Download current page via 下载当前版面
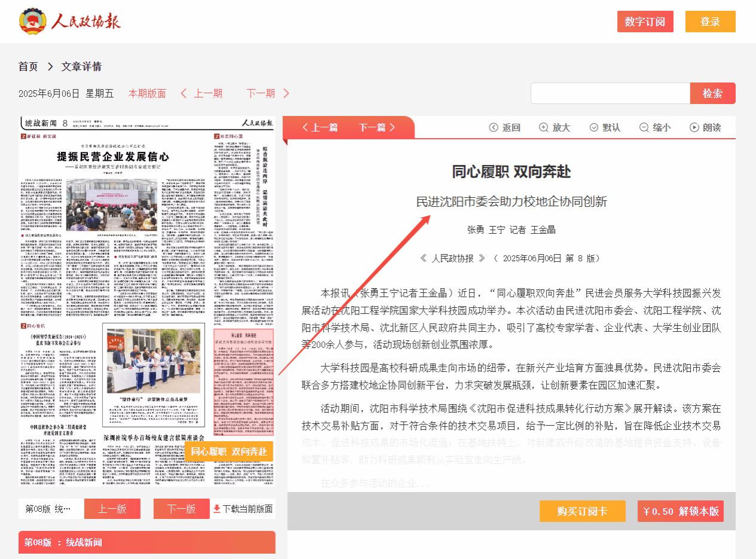 pos(243,509)
